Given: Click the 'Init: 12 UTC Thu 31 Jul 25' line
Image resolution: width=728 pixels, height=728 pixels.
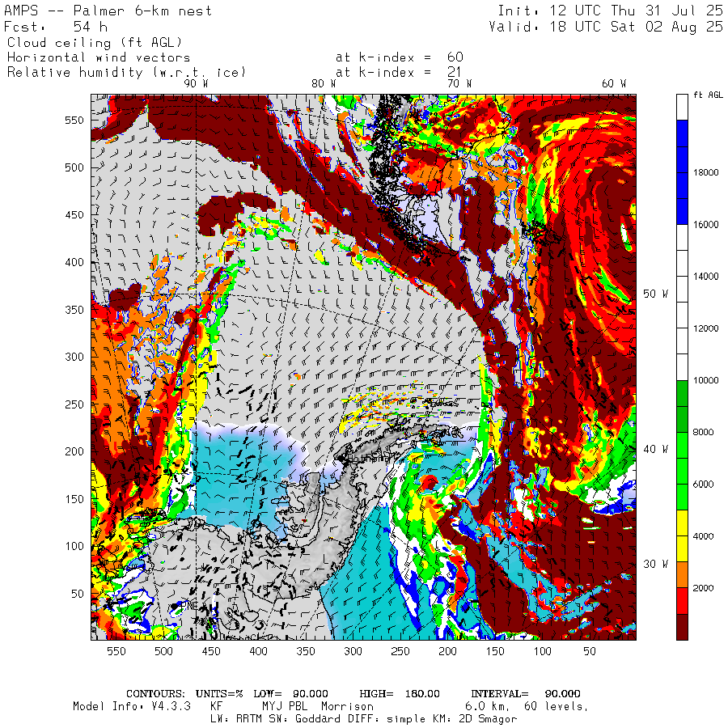Looking at the screenshot, I should (x=610, y=11).
